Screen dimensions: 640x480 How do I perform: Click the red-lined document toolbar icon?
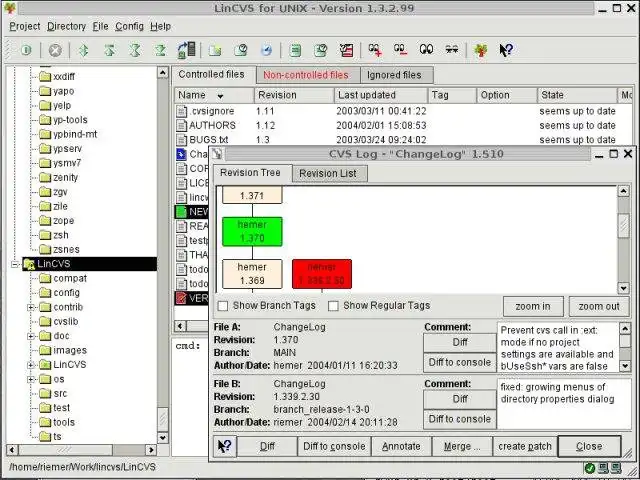[x=347, y=50]
